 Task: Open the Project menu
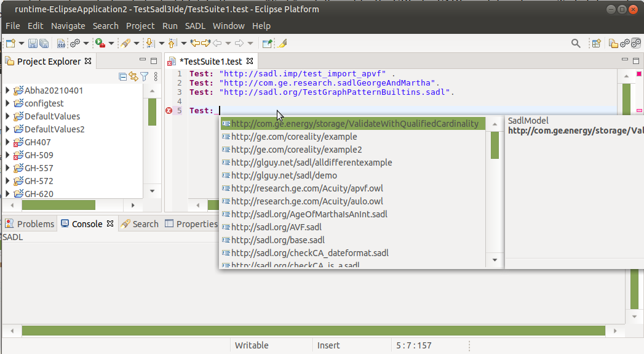coord(140,26)
